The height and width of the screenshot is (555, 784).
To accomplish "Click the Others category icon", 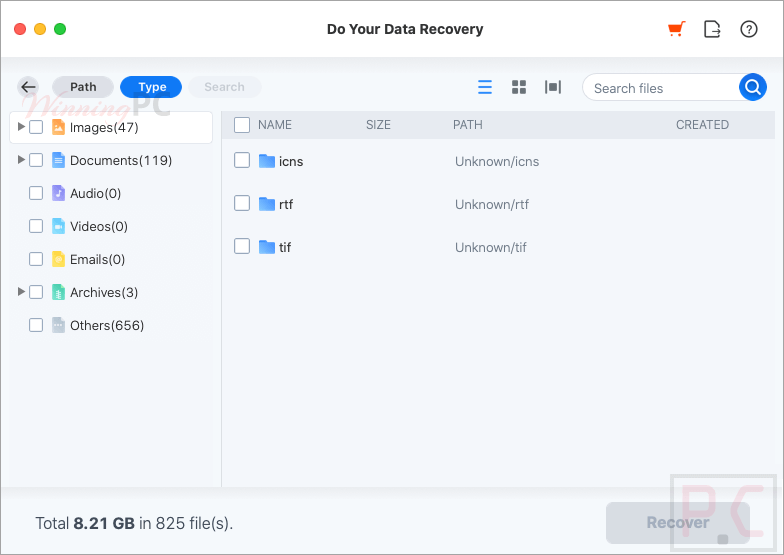I will coord(58,325).
